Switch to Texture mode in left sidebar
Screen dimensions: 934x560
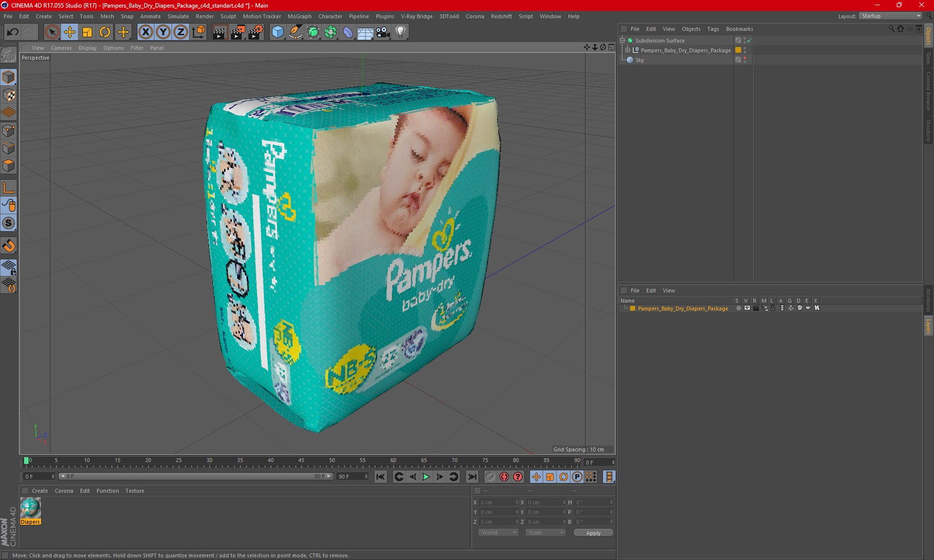click(x=9, y=95)
